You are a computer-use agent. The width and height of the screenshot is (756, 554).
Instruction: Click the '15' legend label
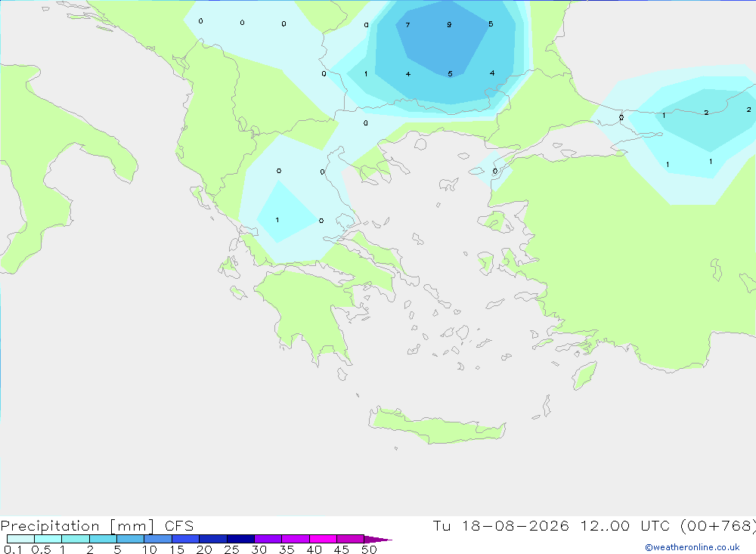pos(177,549)
